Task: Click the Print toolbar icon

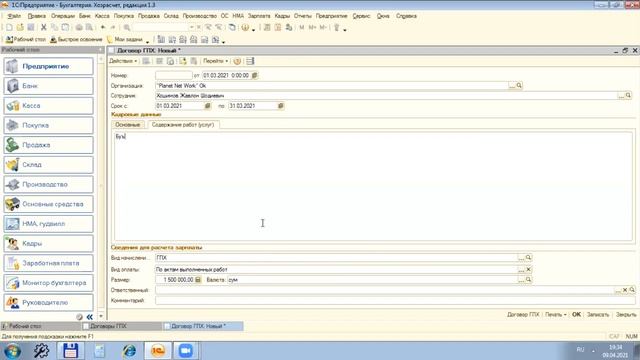Action: click(x=78, y=27)
